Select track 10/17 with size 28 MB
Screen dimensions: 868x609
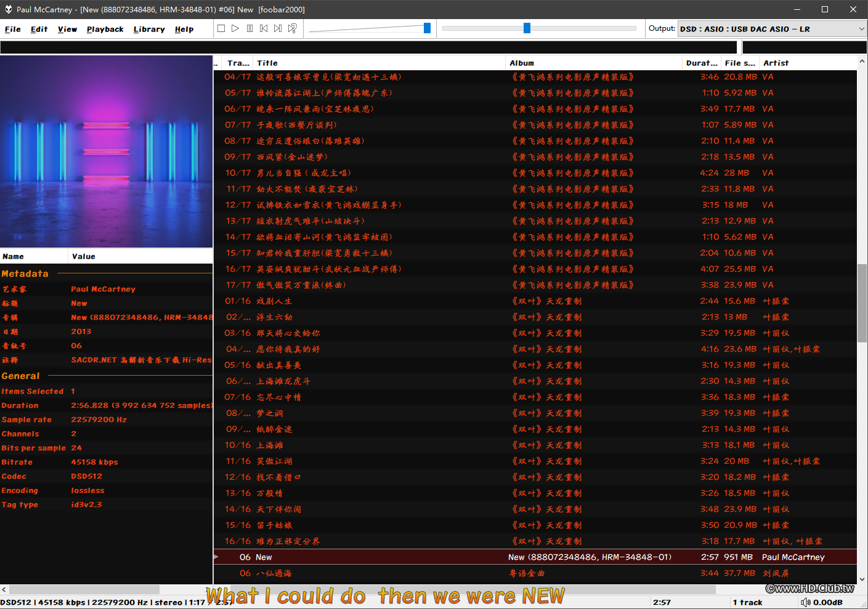[x=535, y=173]
